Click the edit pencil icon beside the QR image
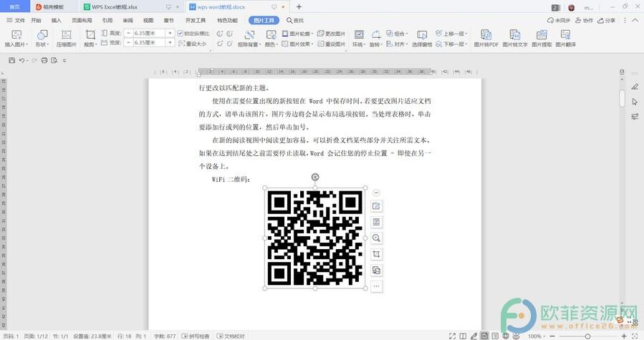 pyautogui.click(x=376, y=206)
